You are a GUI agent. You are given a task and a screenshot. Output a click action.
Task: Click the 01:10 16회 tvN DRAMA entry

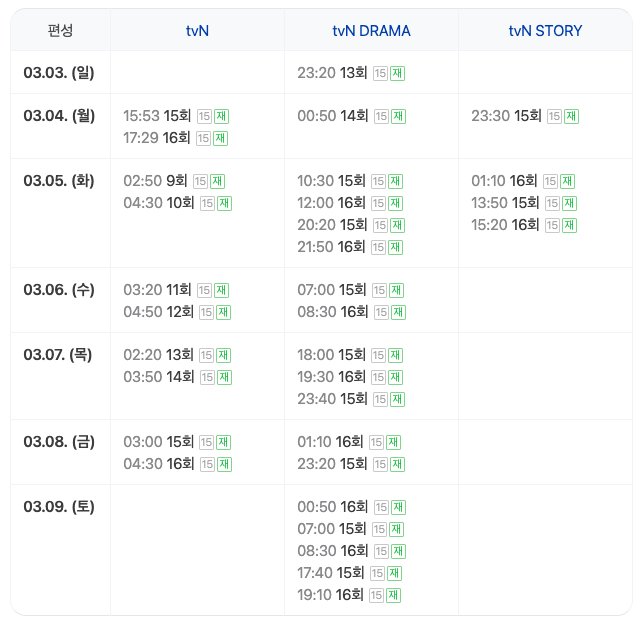pyautogui.click(x=349, y=442)
